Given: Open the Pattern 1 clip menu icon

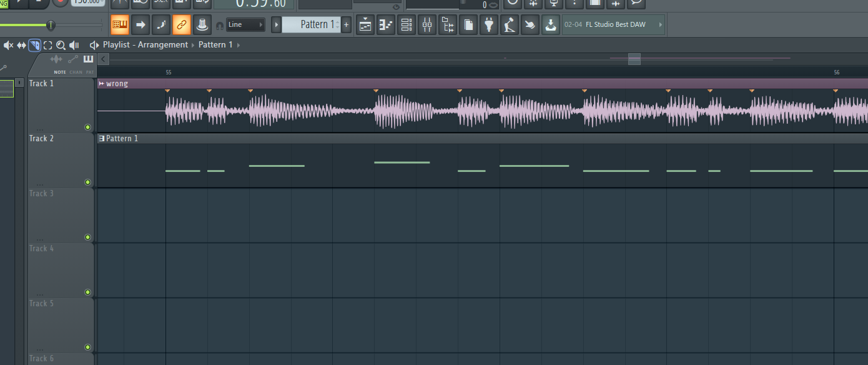Looking at the screenshot, I should [102, 139].
